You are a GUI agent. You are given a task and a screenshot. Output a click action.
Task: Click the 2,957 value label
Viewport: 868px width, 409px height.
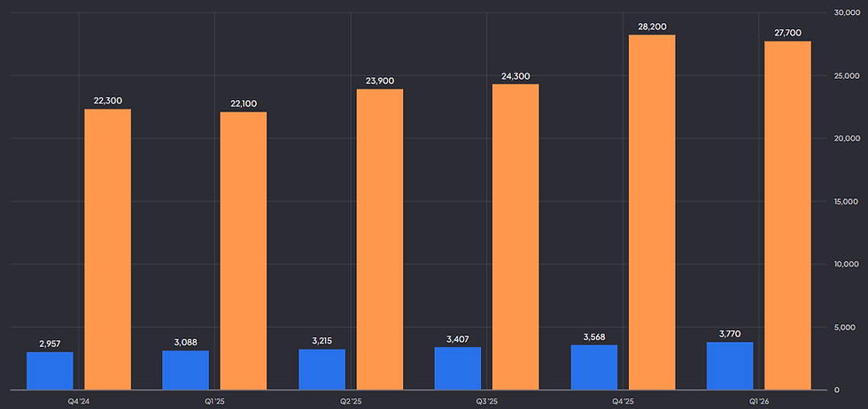click(50, 343)
